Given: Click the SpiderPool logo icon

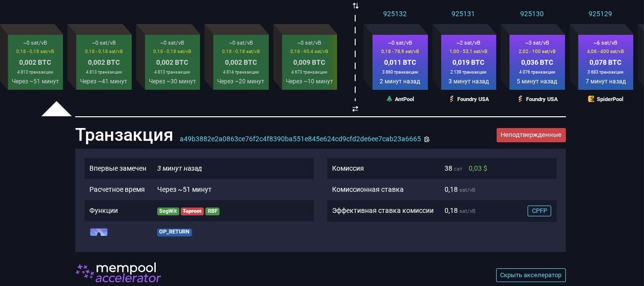Looking at the screenshot, I should pyautogui.click(x=591, y=99).
